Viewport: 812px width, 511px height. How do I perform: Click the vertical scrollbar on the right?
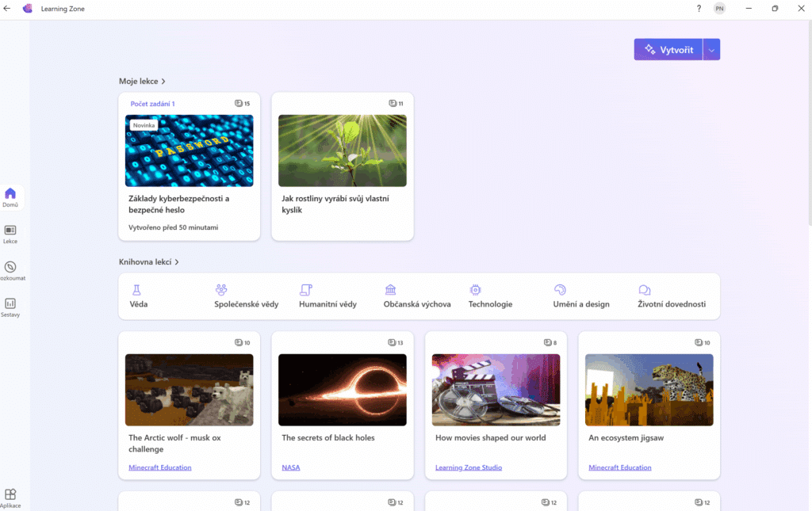[x=810, y=123]
